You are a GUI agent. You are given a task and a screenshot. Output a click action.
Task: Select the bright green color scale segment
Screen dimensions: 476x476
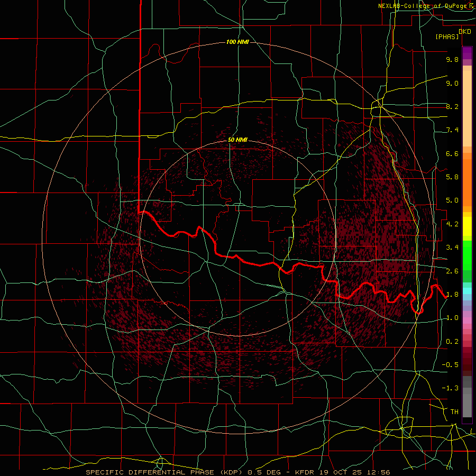point(467,257)
